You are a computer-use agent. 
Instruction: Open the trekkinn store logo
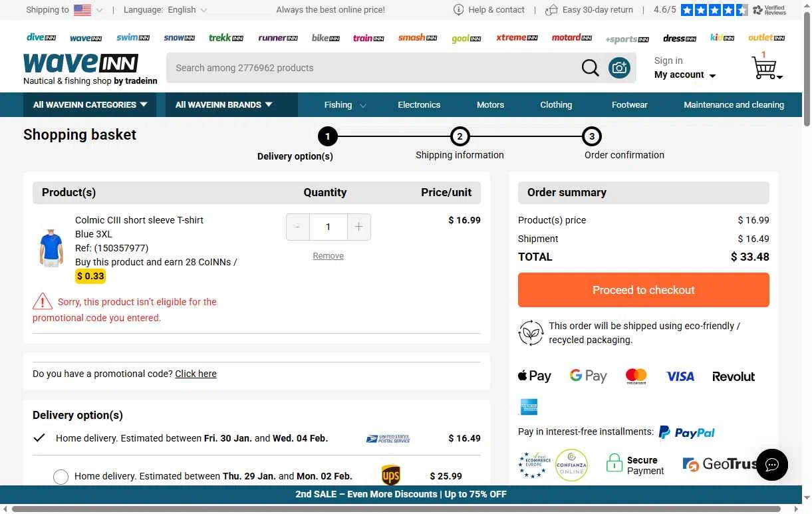[226, 38]
